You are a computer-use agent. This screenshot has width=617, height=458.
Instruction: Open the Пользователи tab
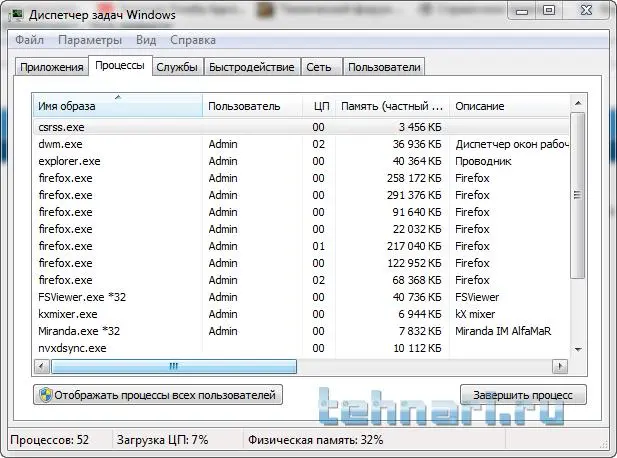coord(384,67)
